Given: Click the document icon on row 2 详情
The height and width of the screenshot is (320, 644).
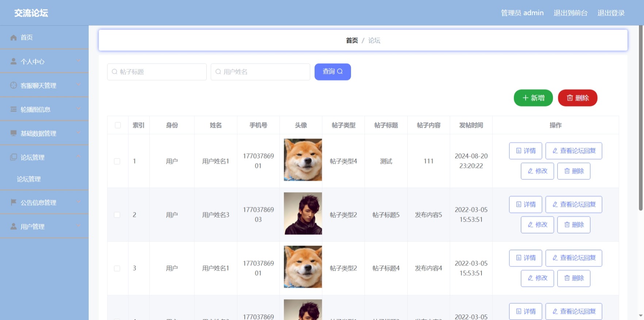Looking at the screenshot, I should click(519, 205).
